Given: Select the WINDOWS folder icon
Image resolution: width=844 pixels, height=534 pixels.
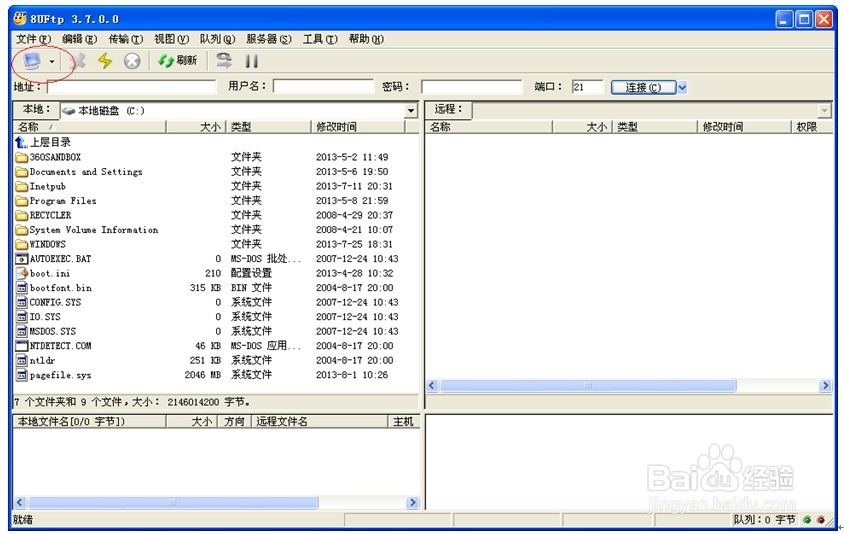Looking at the screenshot, I should (22, 244).
